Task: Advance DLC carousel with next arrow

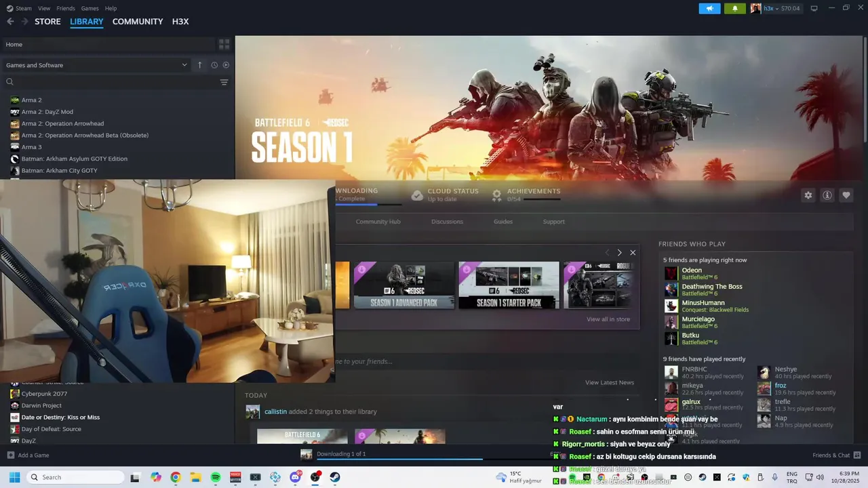Action: (x=619, y=252)
